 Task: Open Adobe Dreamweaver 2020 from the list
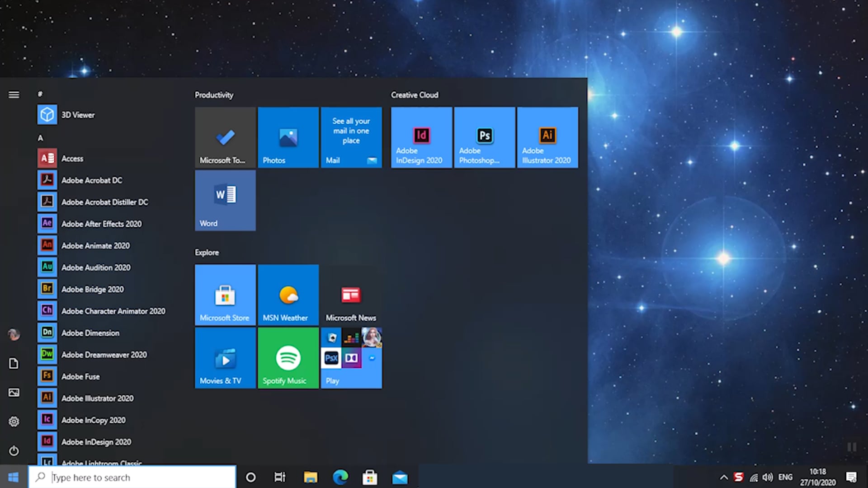[x=104, y=355]
